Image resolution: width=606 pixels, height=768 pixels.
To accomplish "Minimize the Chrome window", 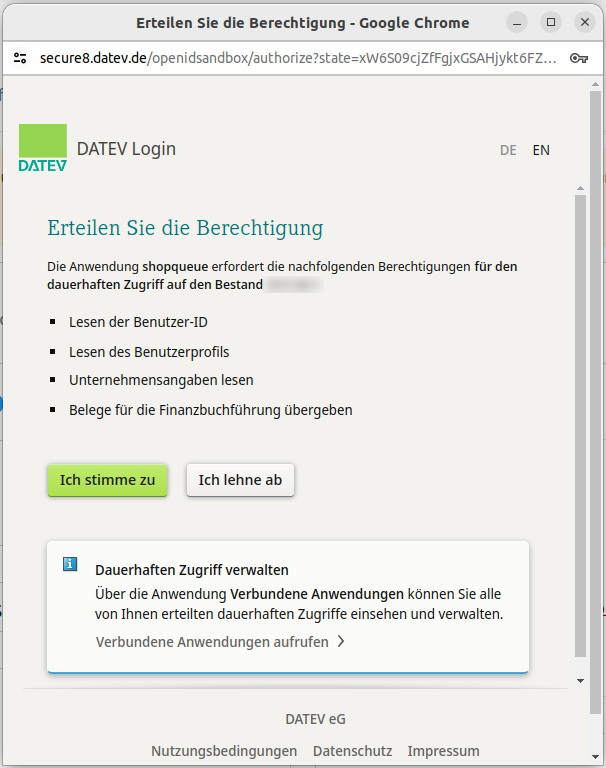I will (x=517, y=23).
